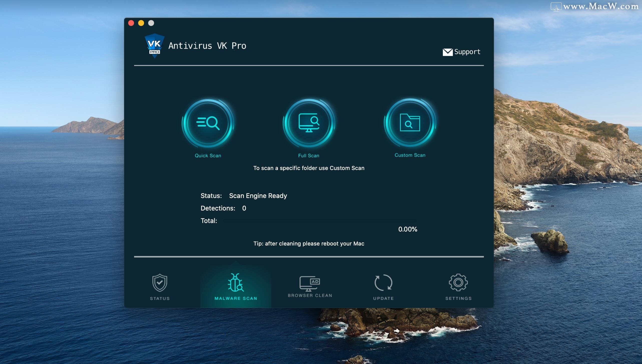Click the VK Pro shield logo
Image resolution: width=642 pixels, height=364 pixels.
coord(154,46)
